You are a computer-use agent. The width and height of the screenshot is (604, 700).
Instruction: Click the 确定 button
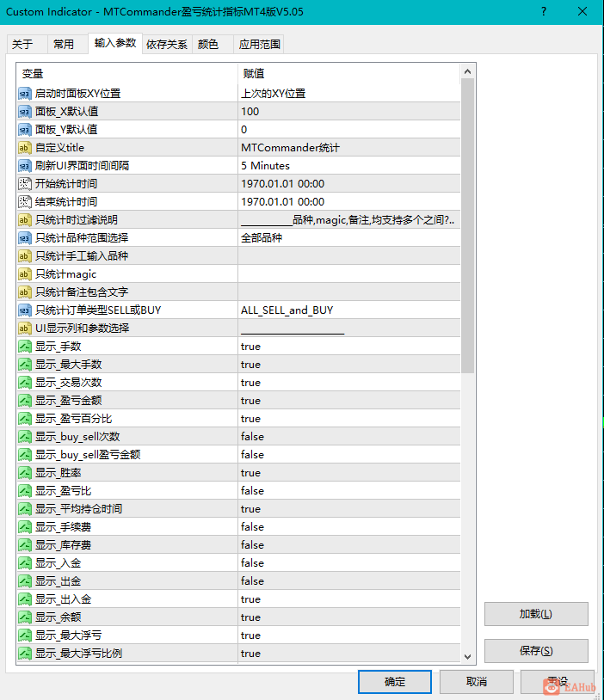point(394,682)
